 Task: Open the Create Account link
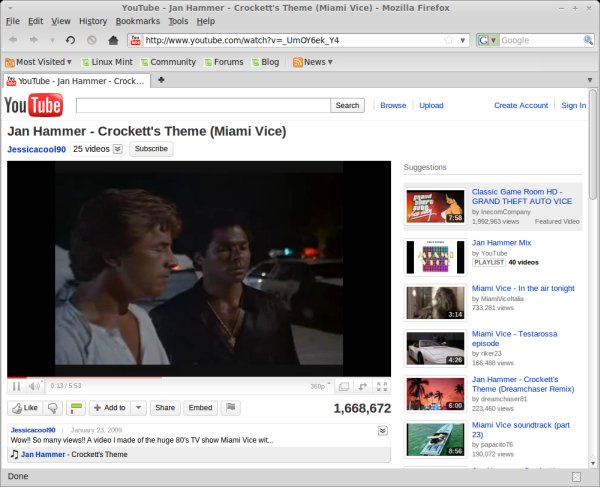click(x=520, y=105)
